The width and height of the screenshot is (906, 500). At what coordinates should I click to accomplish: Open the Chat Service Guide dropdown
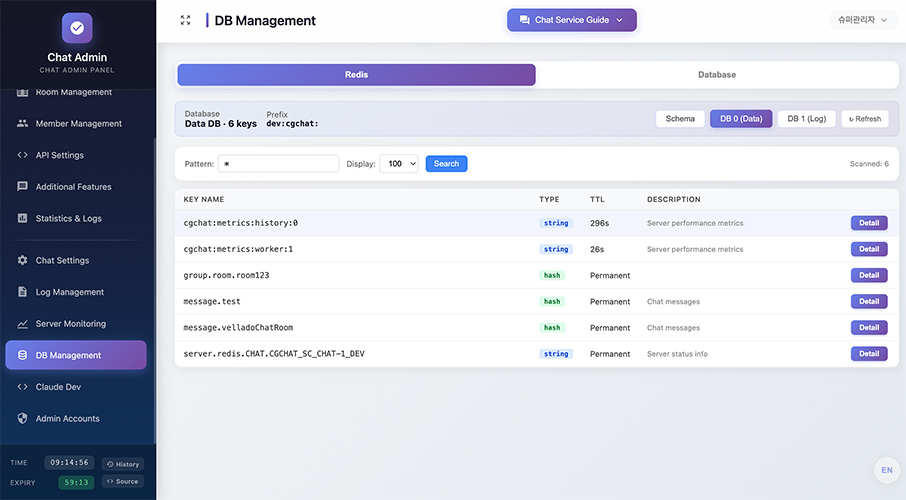[572, 20]
